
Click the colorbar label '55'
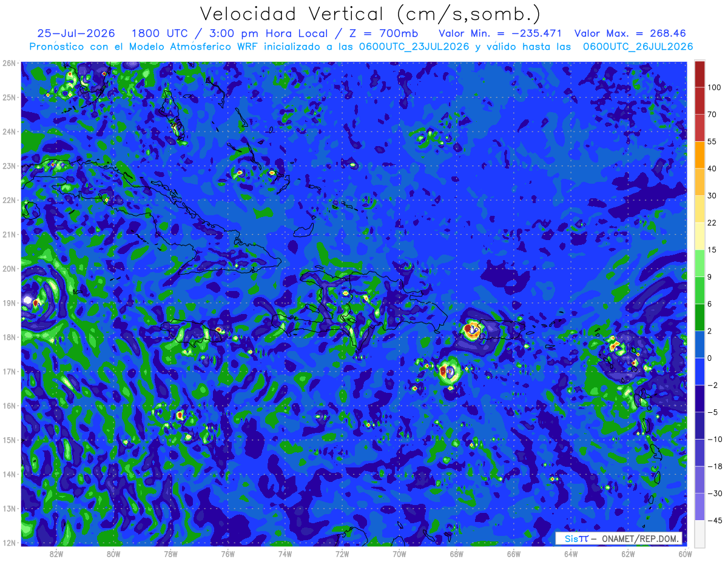tap(712, 141)
